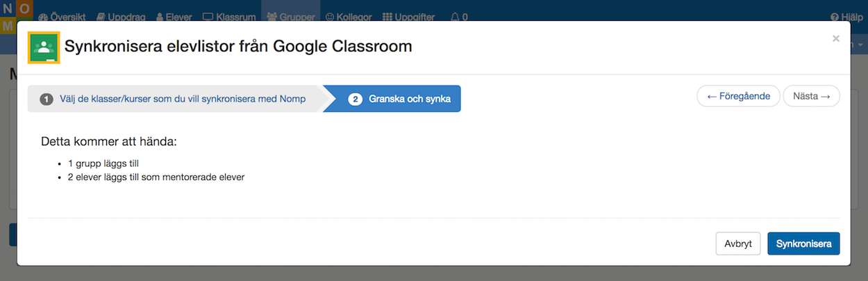Open Uppdrag in the top navigation

click(121, 17)
